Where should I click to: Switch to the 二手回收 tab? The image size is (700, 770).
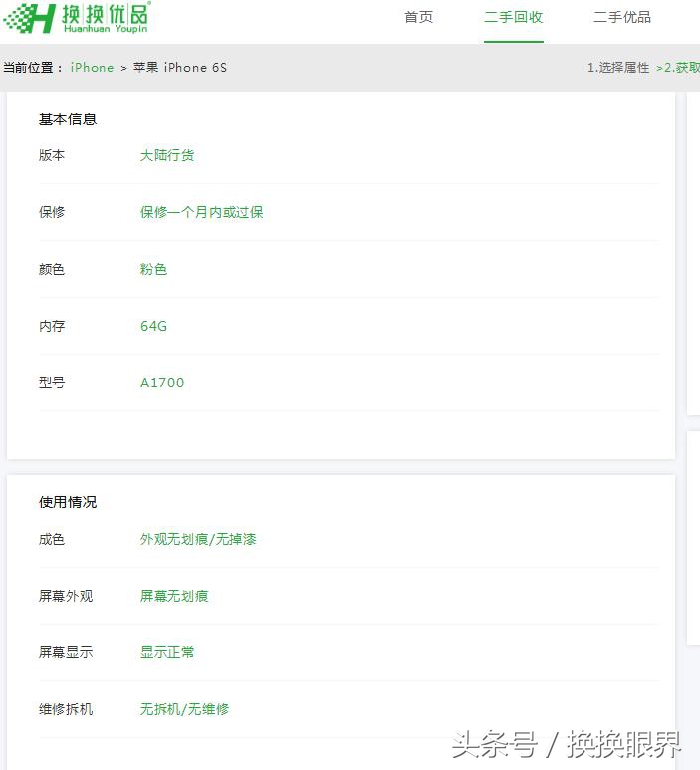(514, 17)
